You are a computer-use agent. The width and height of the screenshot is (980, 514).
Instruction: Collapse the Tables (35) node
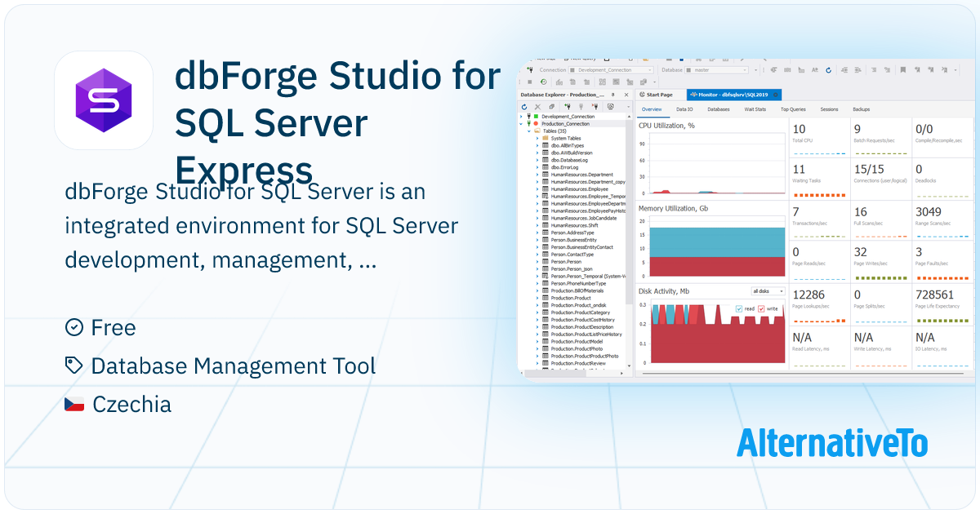tap(529, 131)
